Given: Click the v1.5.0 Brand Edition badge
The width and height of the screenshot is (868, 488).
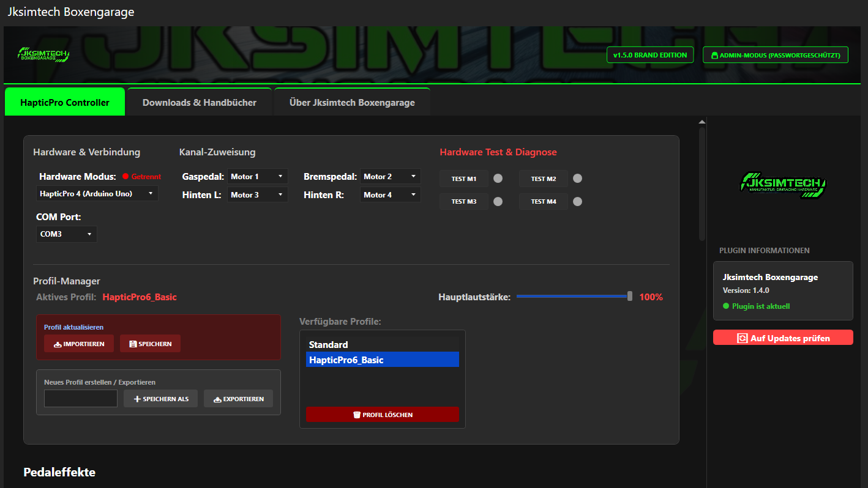Looking at the screenshot, I should point(650,55).
